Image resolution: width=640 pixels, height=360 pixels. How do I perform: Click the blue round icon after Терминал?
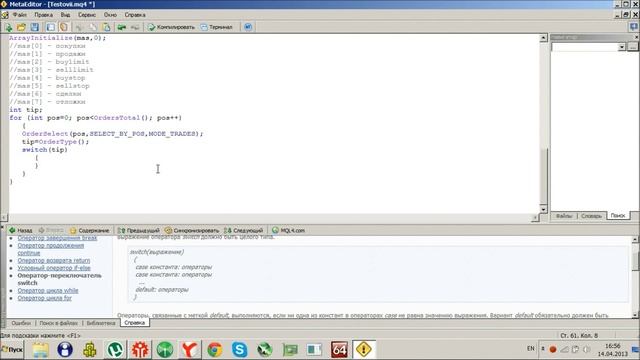(248, 27)
